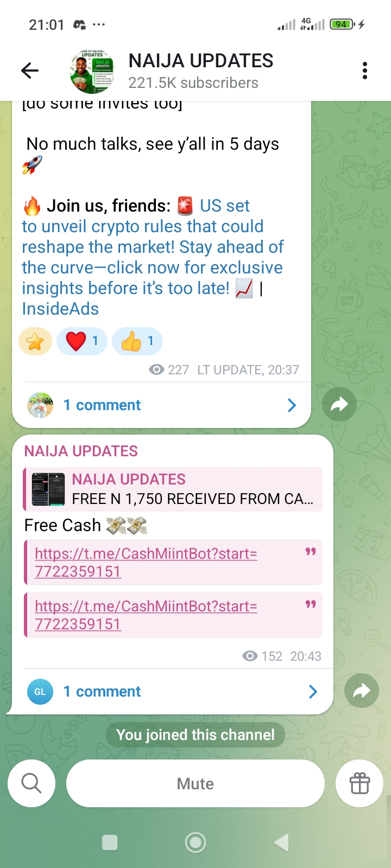Forward the Free Cash post
Image resolution: width=391 pixels, height=868 pixels.
click(x=362, y=691)
